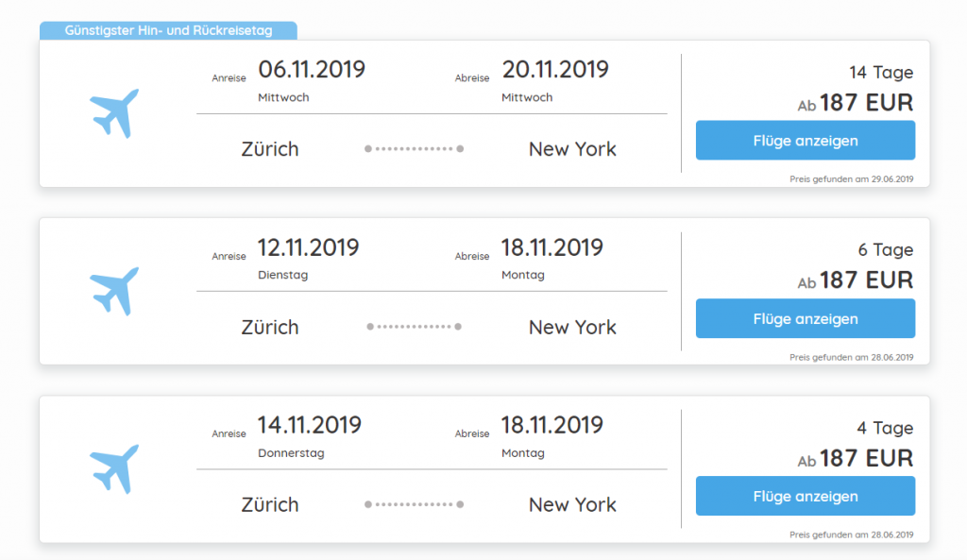Click 'Flüge anzeigen' for the 6 Tage trip
967x560 pixels.
806,318
